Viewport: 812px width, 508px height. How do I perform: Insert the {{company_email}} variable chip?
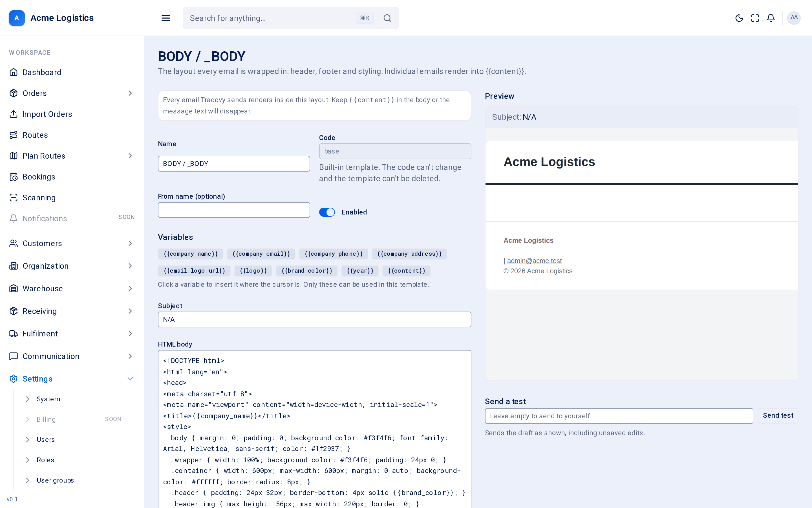(x=261, y=254)
